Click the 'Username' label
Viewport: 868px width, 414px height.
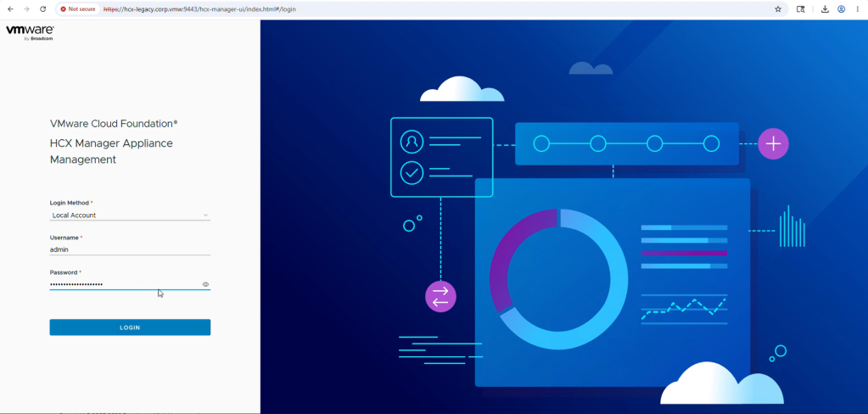click(x=64, y=238)
